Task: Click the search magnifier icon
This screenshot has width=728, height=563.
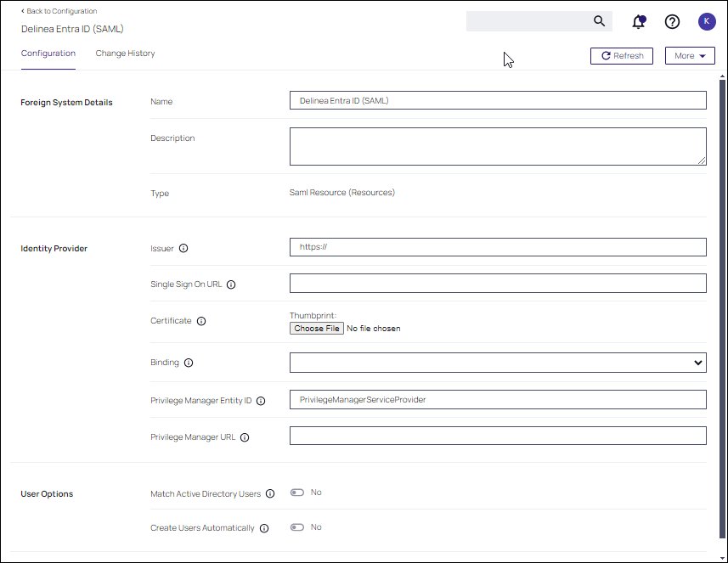Action: click(x=599, y=21)
